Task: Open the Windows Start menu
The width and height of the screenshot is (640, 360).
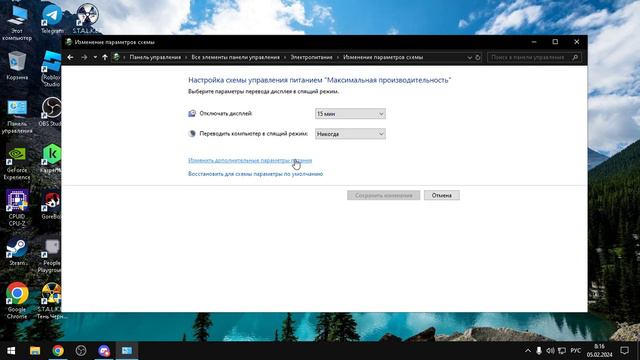Action: tap(11, 351)
